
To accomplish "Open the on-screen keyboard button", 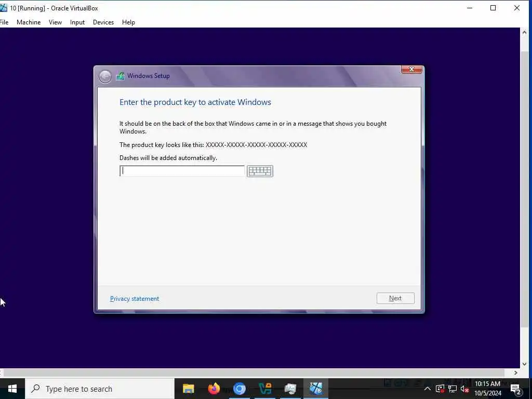I will click(x=260, y=171).
